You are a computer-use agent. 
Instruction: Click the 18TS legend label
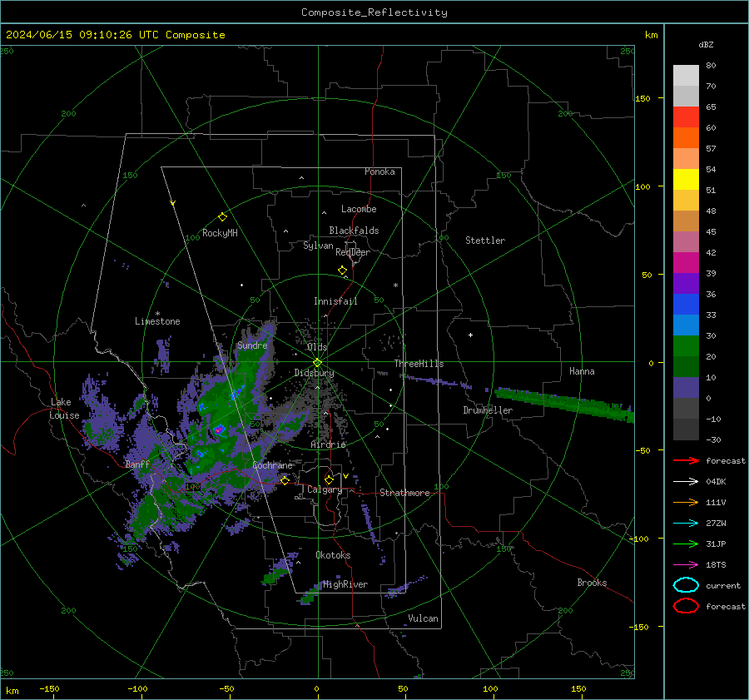click(x=716, y=565)
